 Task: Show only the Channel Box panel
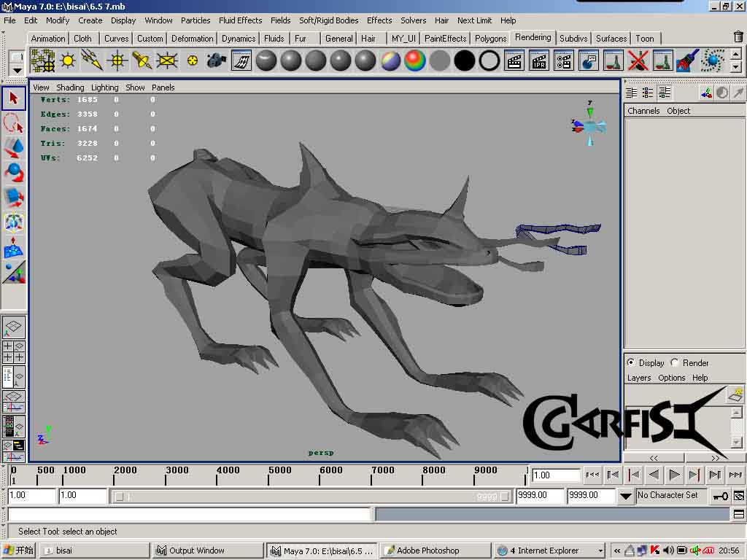(631, 93)
